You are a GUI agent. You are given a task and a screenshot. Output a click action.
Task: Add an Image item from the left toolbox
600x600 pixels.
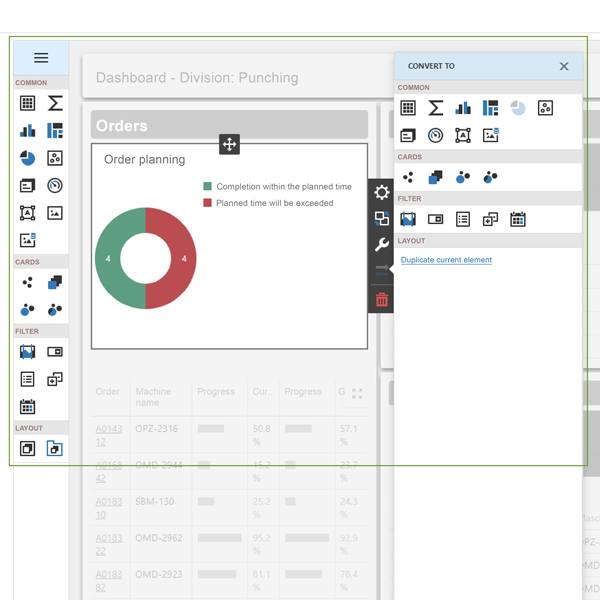[55, 213]
